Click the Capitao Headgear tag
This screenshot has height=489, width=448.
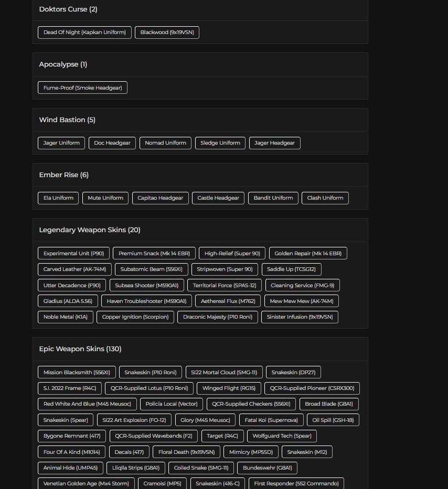(x=160, y=198)
